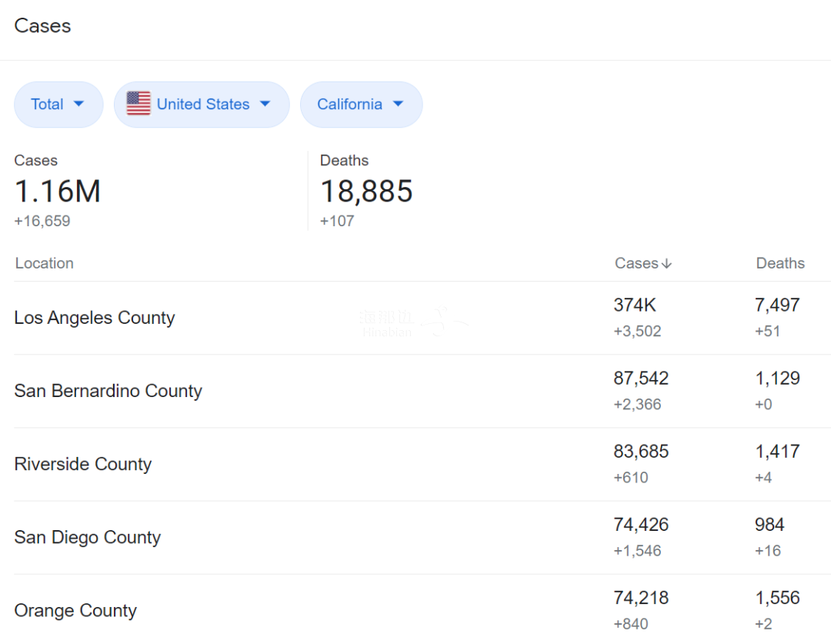831x644 pixels.
Task: Expand the United States country dropdown
Action: pos(202,105)
